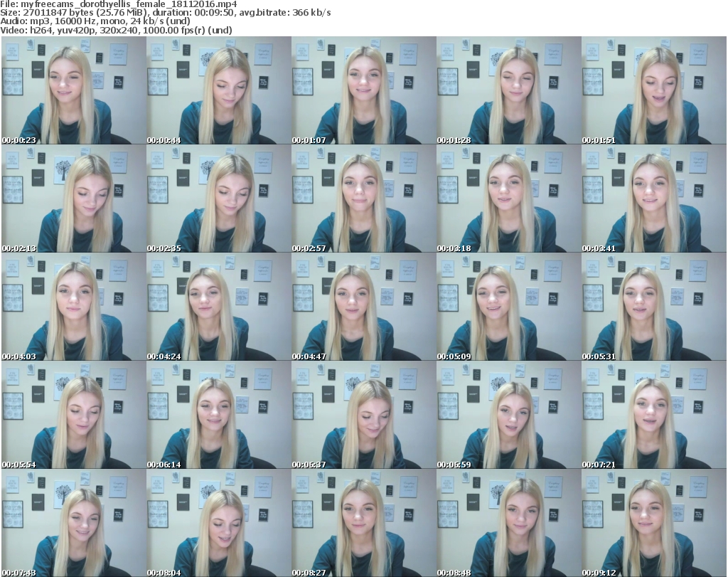
Task: Open the thumbnail marked 00:01:07
Action: coord(363,90)
